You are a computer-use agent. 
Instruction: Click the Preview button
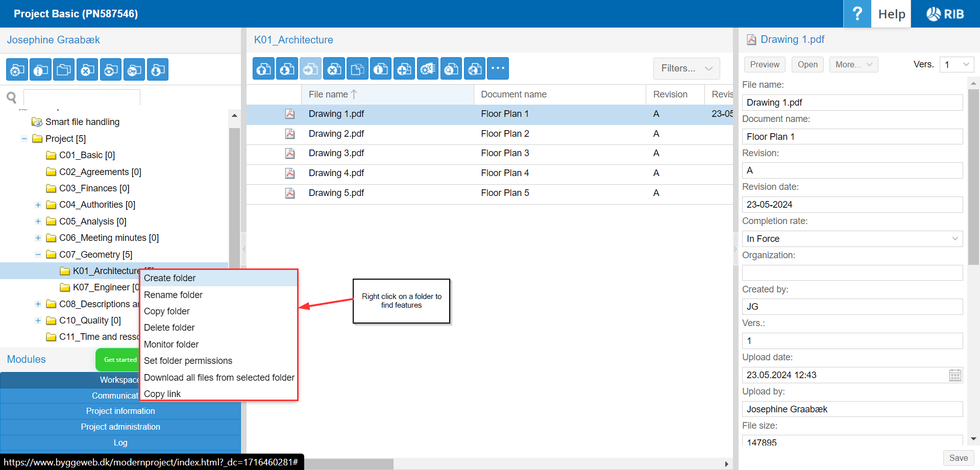(x=764, y=65)
